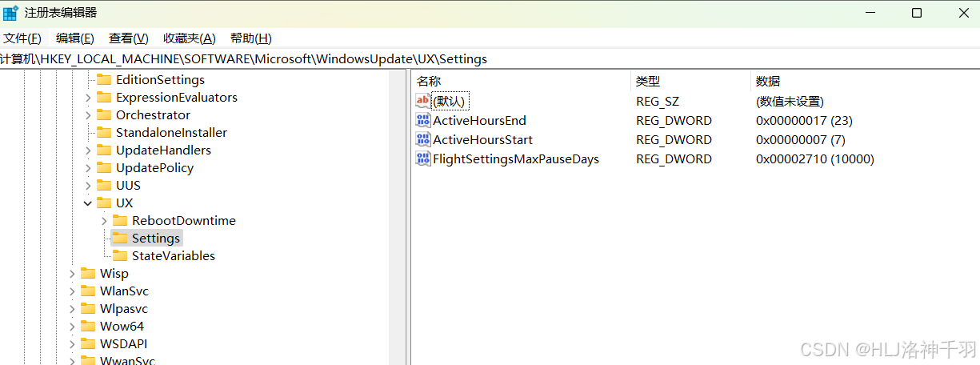Expand the UUS tree node
This screenshot has height=365, width=980.
tap(88, 186)
